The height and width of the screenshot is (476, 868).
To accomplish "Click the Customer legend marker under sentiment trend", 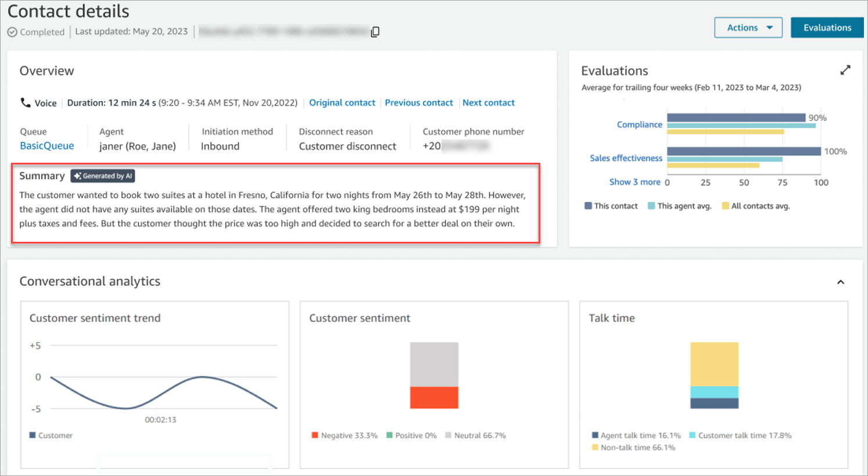I will [33, 435].
